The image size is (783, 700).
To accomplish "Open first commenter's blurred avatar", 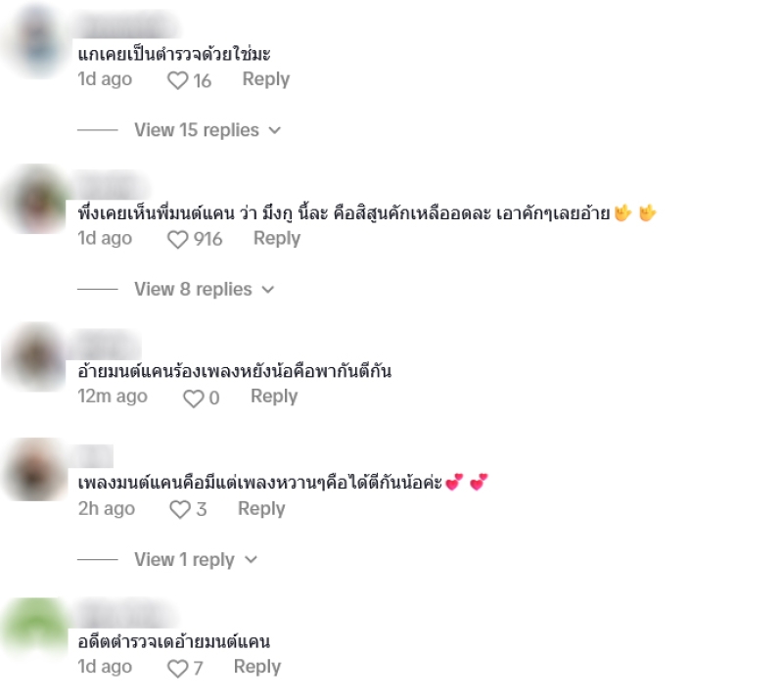I will coord(36,42).
